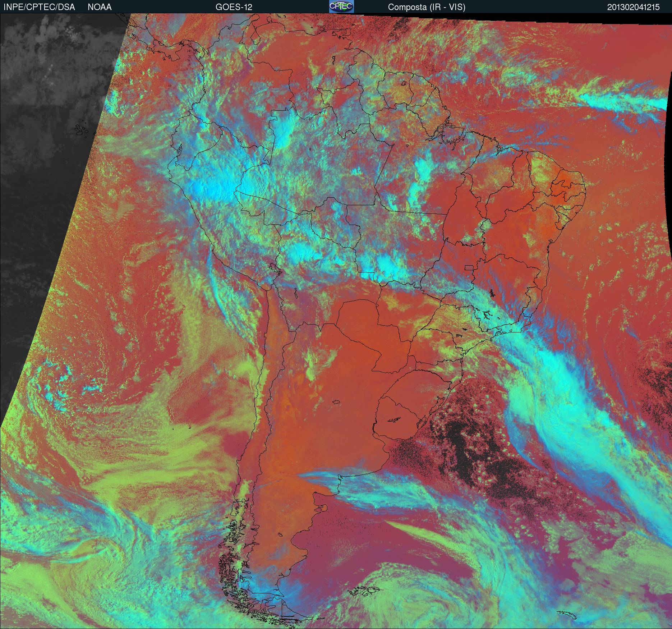Click the NOAA label in header
This screenshot has width=672, height=629.
100,7
